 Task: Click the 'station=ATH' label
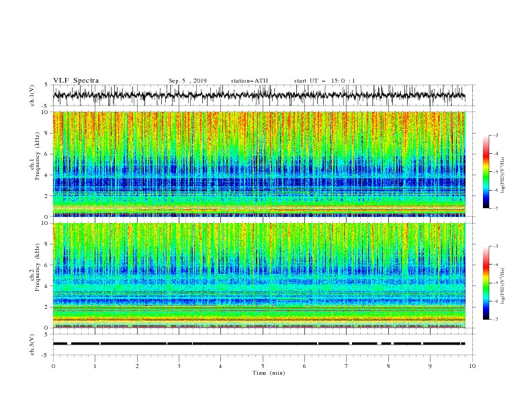pyautogui.click(x=249, y=81)
